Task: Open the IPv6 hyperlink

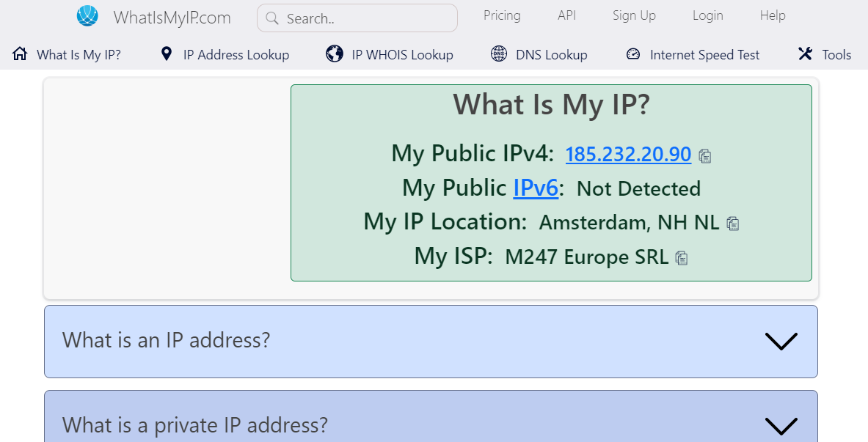Action: coord(536,188)
